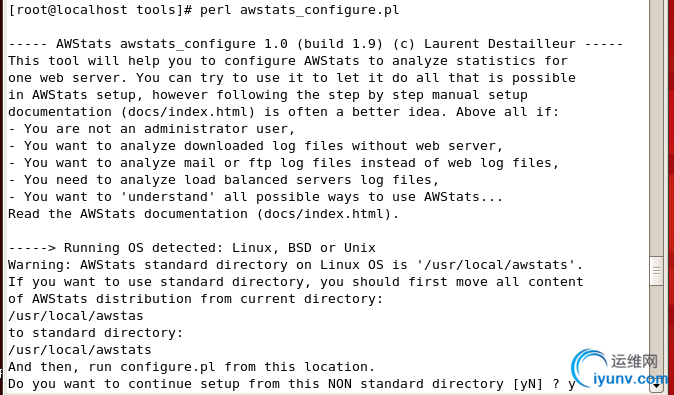Click the '[root@localhost tools]#' shell prompt
674x395 pixels.
point(100,10)
